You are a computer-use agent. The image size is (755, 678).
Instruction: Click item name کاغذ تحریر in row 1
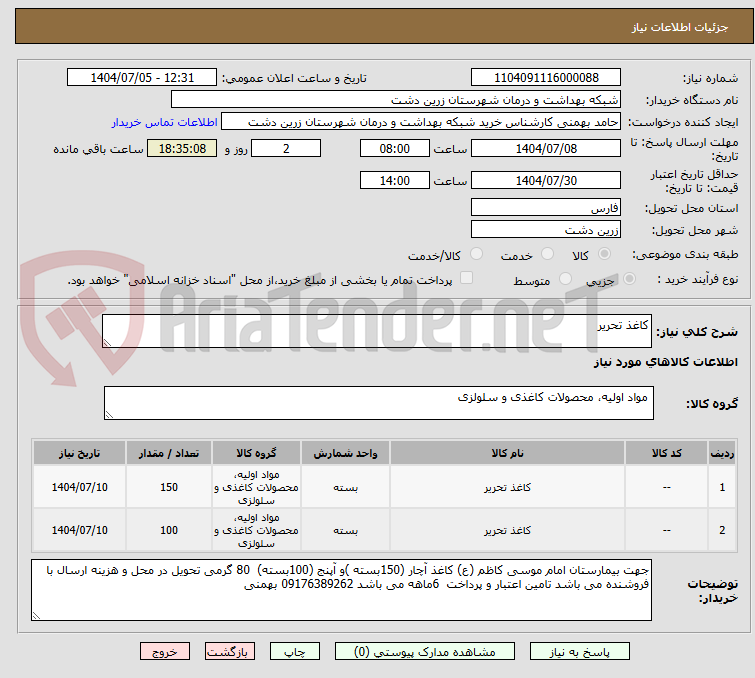tap(508, 487)
